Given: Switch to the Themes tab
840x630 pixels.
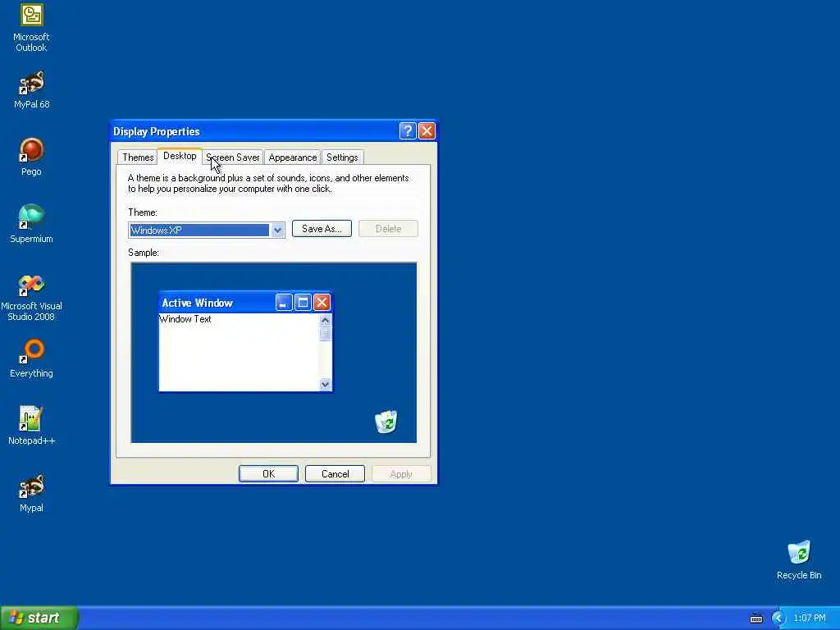Looking at the screenshot, I should coord(138,157).
